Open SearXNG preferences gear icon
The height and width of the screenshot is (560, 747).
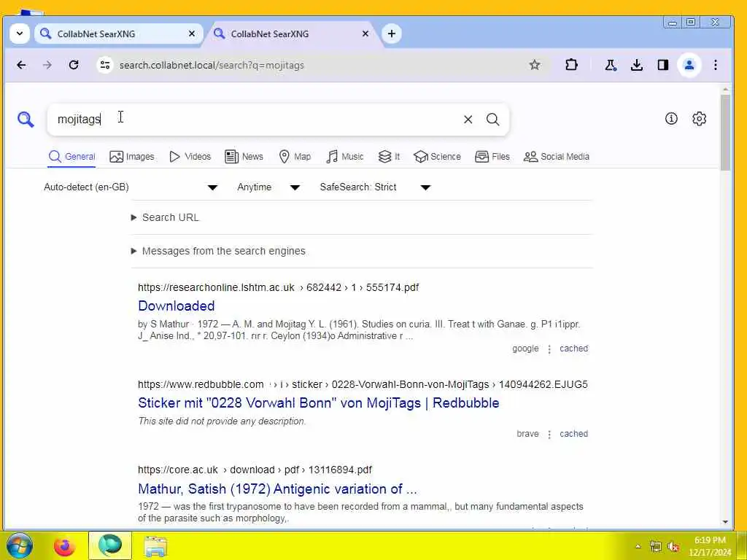click(699, 119)
